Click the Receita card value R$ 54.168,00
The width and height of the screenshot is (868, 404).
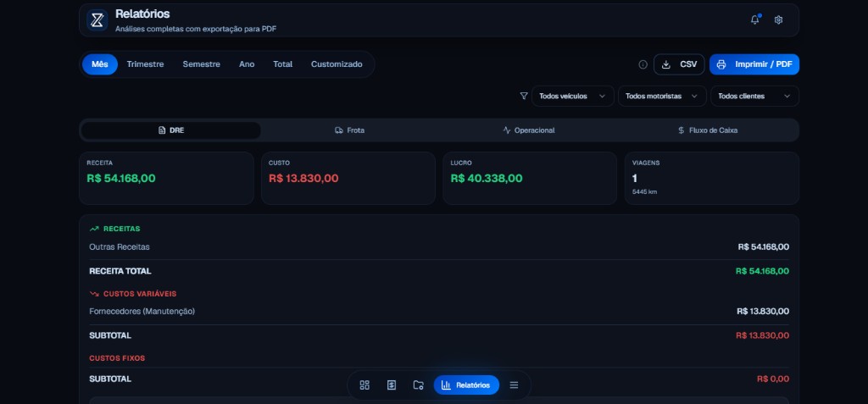tap(121, 178)
